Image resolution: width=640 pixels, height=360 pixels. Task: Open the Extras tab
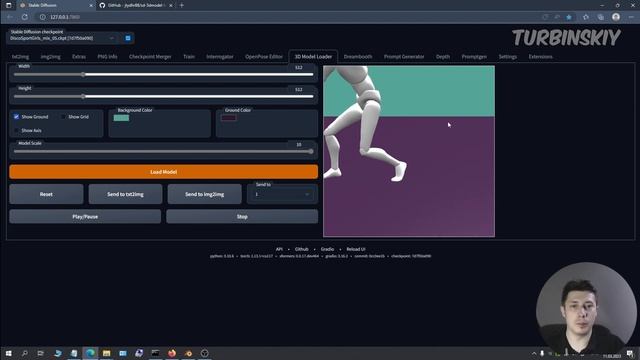pos(79,57)
